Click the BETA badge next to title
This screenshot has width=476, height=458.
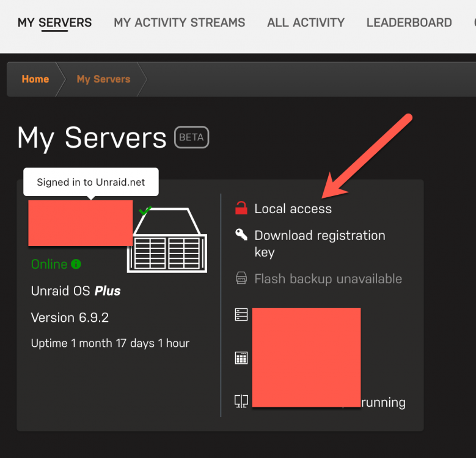pos(191,137)
